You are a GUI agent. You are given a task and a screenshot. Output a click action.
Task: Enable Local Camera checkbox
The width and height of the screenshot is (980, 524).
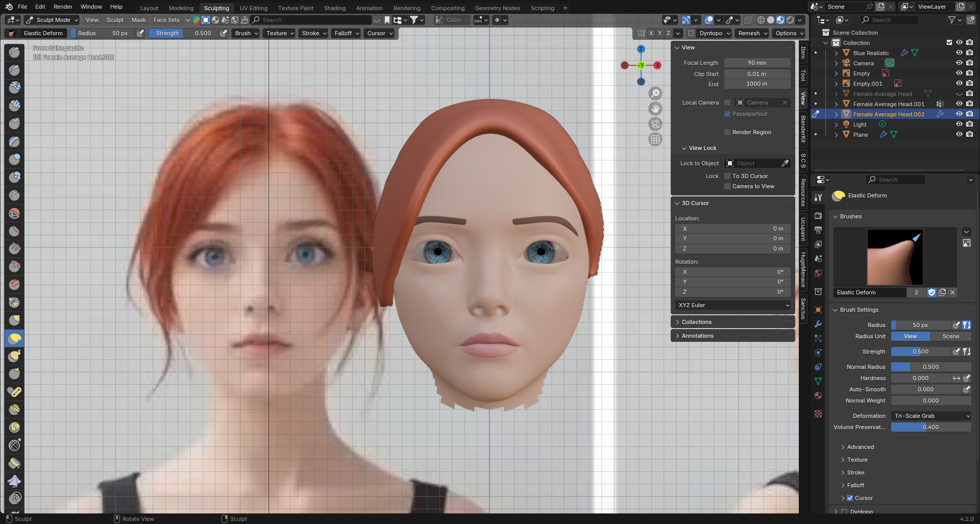[727, 103]
